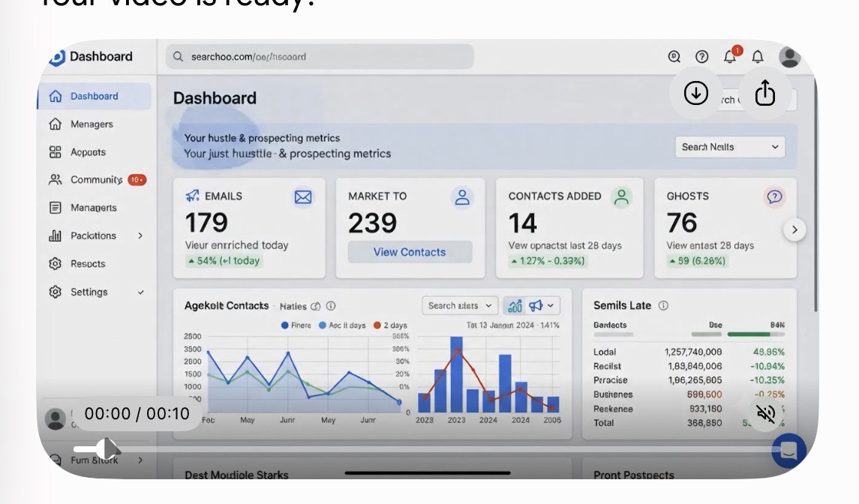Open Menagers in the sidebar

tap(93, 124)
